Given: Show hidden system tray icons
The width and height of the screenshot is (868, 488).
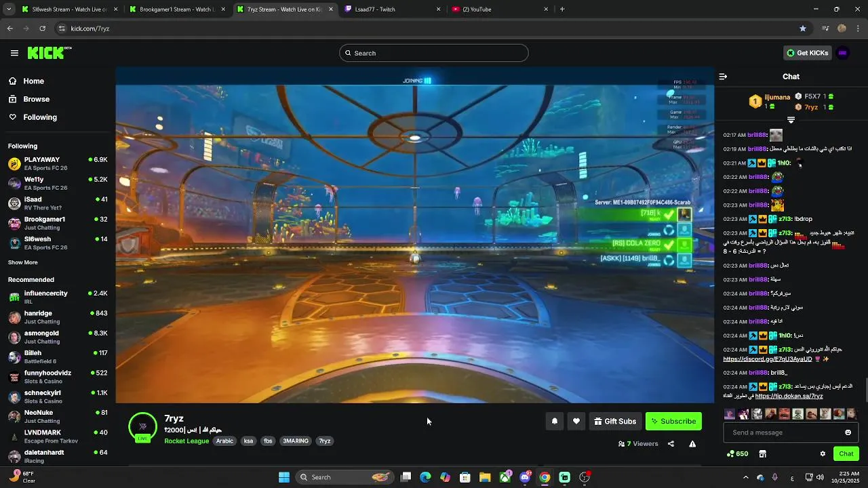Looking at the screenshot, I should tap(745, 477).
